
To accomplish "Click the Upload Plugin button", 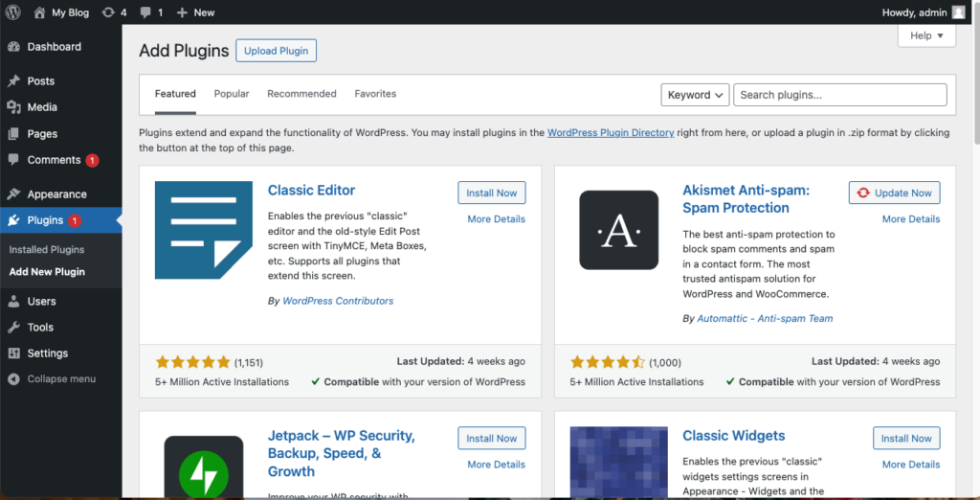I will pos(277,51).
